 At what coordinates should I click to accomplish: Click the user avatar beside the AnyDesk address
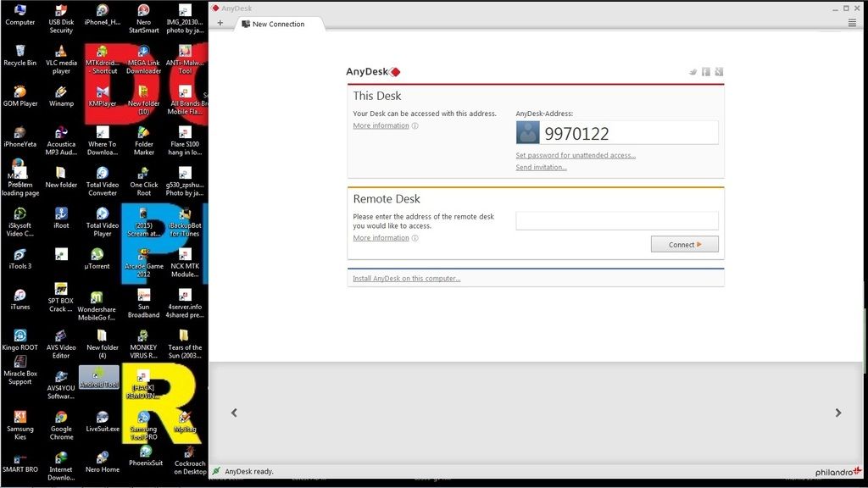click(528, 132)
